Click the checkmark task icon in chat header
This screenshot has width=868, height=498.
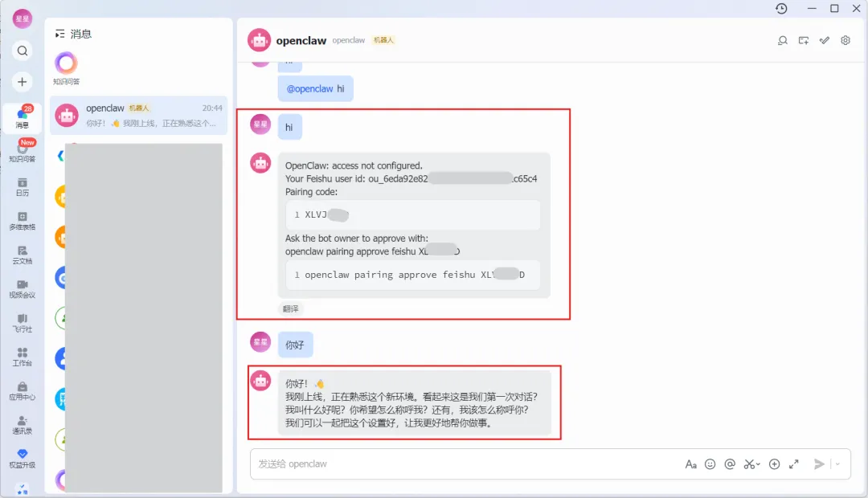tap(825, 40)
